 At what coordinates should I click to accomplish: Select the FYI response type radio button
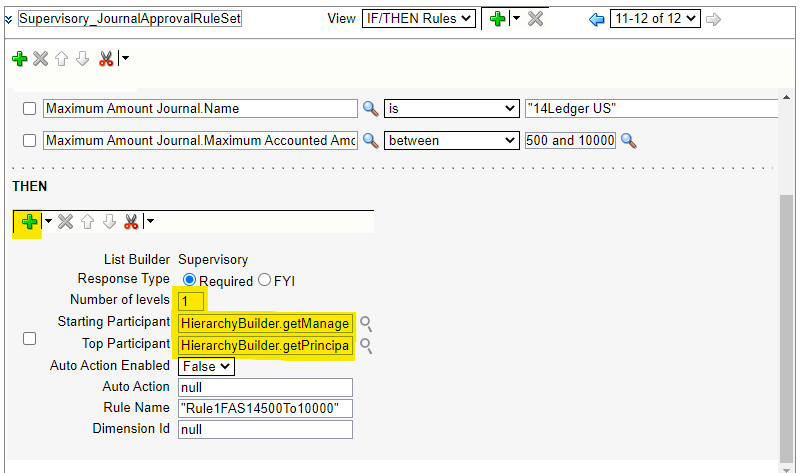[x=266, y=280]
